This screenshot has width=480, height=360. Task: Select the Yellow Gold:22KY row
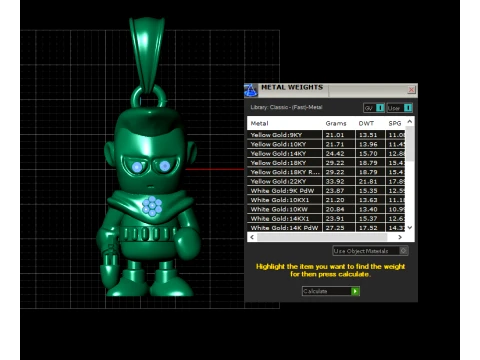[x=326, y=181]
